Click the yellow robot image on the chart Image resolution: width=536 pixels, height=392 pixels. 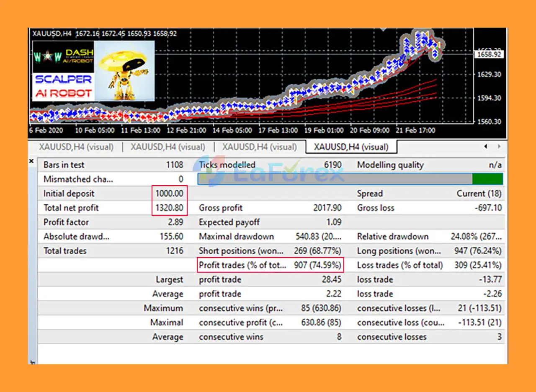point(124,71)
